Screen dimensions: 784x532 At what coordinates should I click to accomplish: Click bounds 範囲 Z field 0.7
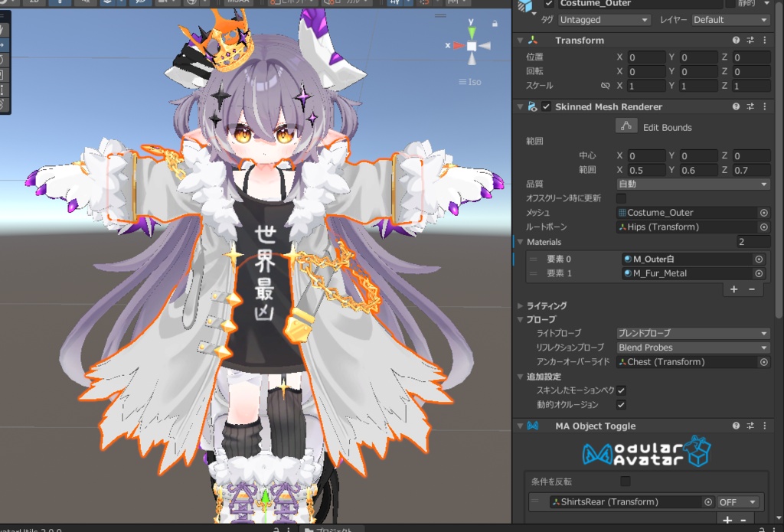point(752,170)
